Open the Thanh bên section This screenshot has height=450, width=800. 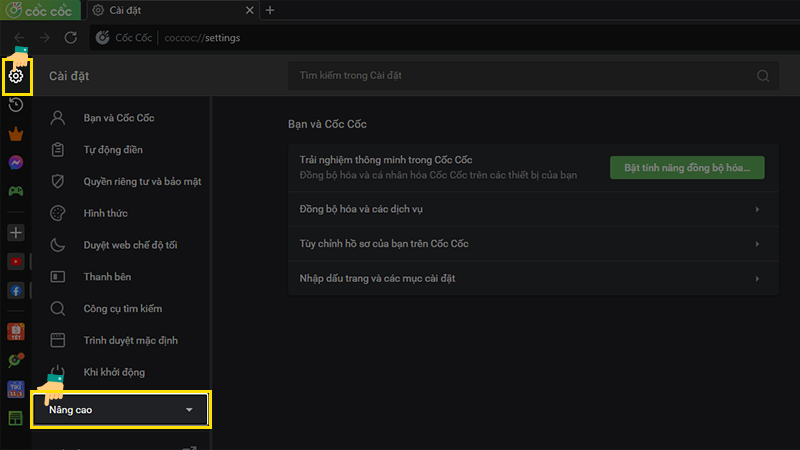(x=121, y=277)
